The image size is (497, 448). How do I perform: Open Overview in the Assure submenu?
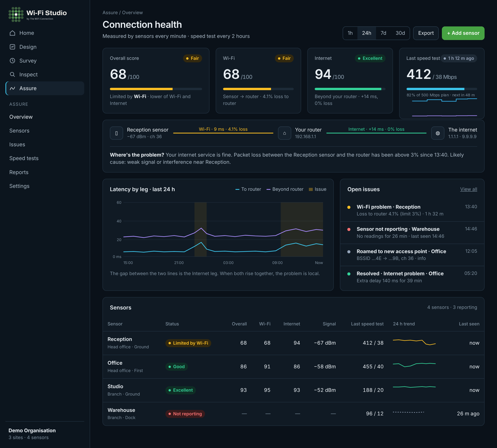(x=21, y=117)
